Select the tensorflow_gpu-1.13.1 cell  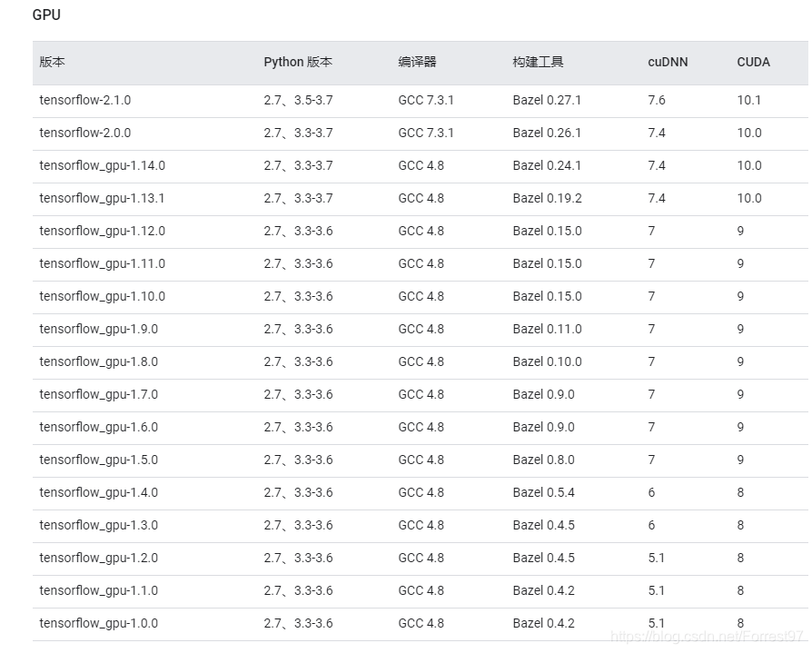point(102,198)
